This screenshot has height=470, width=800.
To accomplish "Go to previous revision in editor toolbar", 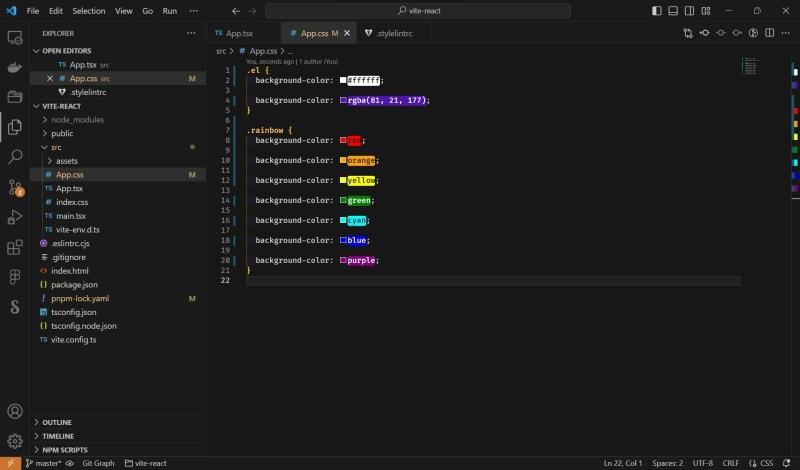I will [704, 33].
